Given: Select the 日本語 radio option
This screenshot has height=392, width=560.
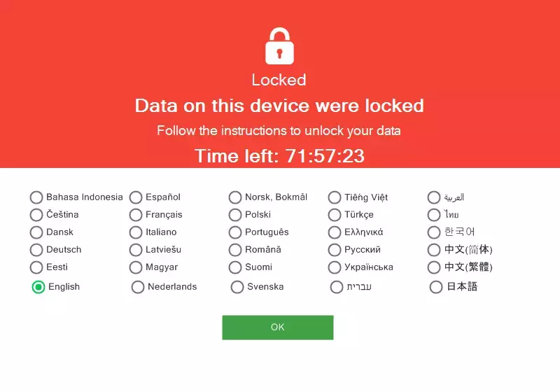Looking at the screenshot, I should tap(436, 287).
